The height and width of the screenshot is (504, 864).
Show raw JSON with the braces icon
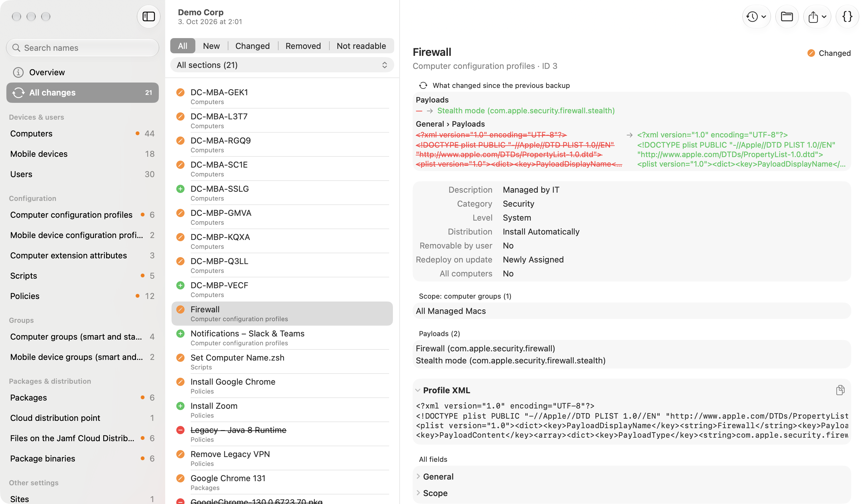pyautogui.click(x=847, y=16)
